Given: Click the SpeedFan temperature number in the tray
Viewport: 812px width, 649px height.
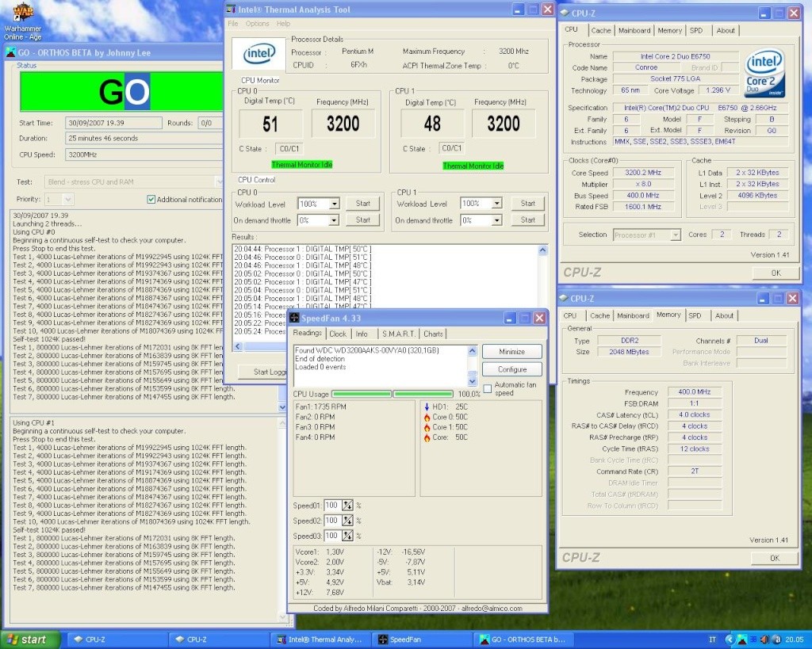Looking at the screenshot, I should 753,639.
